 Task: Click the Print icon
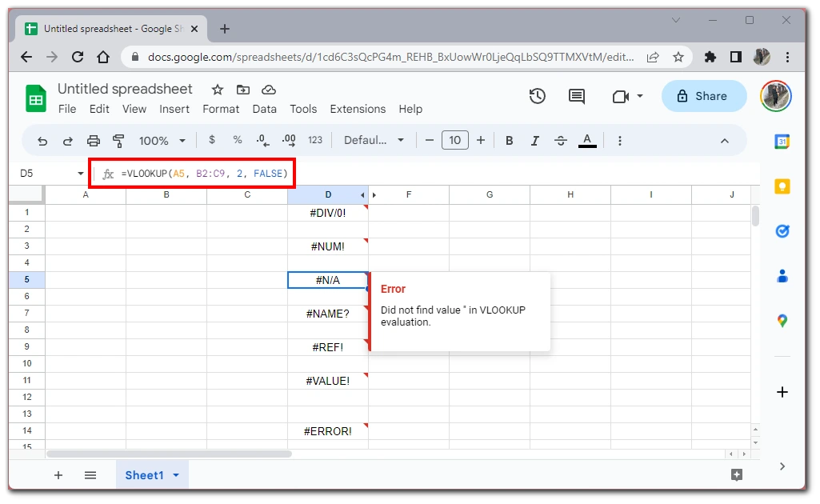click(x=94, y=141)
